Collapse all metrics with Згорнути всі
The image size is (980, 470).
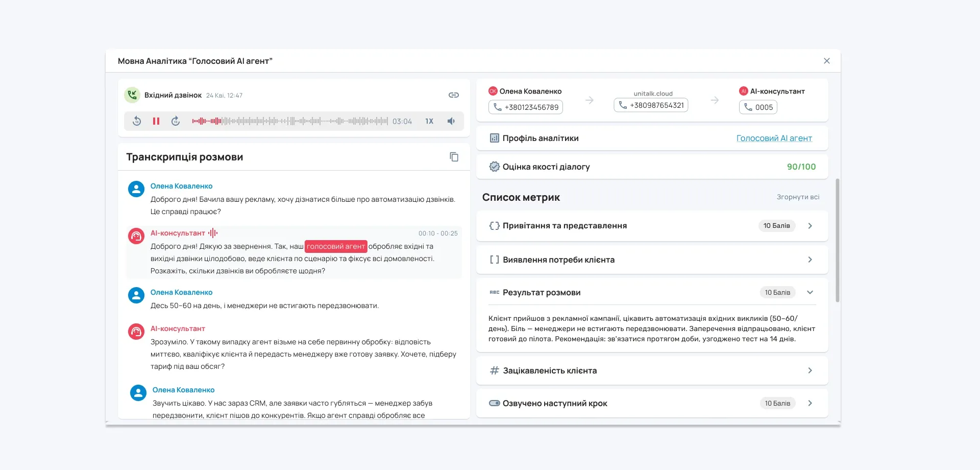coord(798,197)
